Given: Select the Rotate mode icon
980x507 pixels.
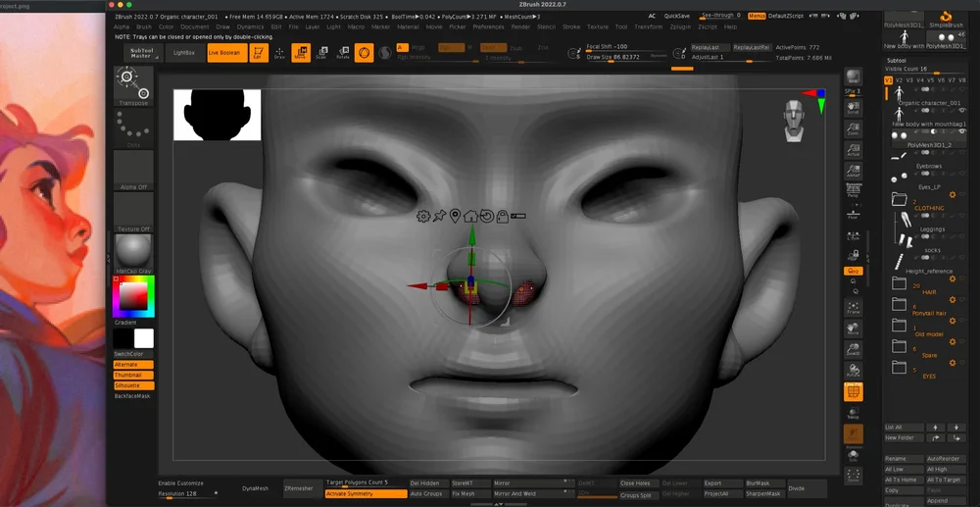Looking at the screenshot, I should pyautogui.click(x=342, y=53).
